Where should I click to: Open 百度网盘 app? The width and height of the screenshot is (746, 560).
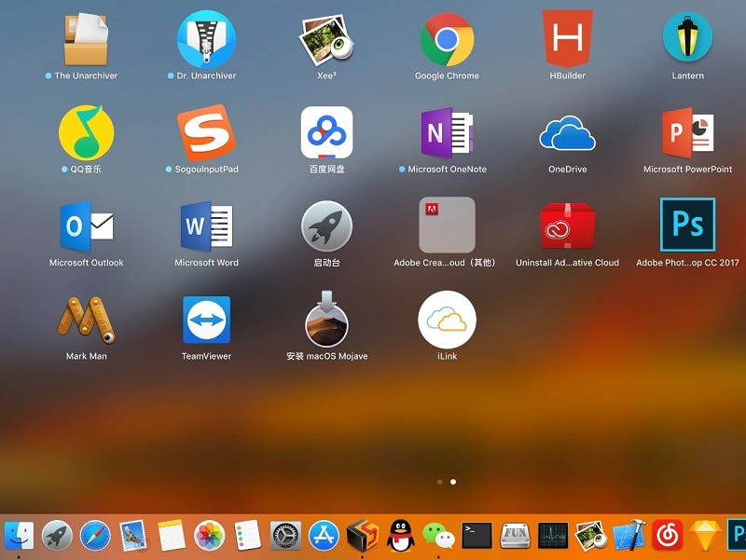pyautogui.click(x=326, y=132)
